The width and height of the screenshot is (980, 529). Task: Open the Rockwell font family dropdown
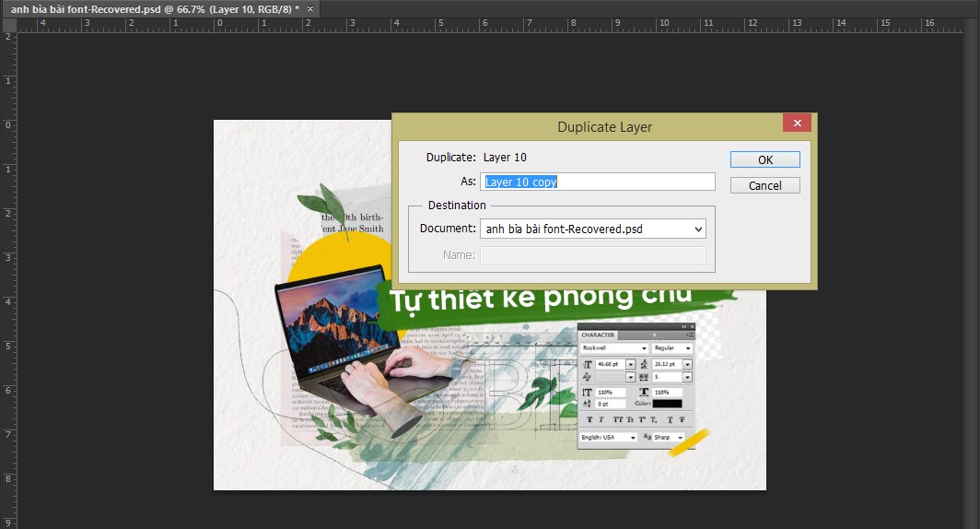[644, 349]
